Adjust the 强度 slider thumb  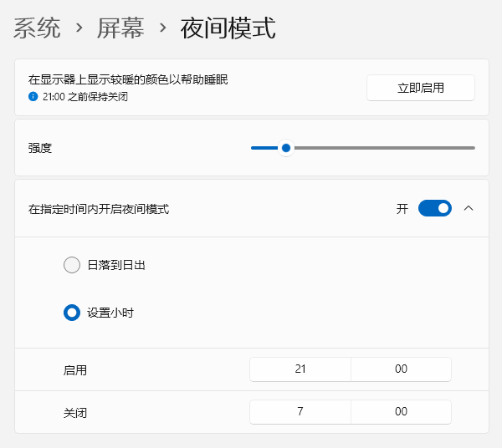coord(286,148)
